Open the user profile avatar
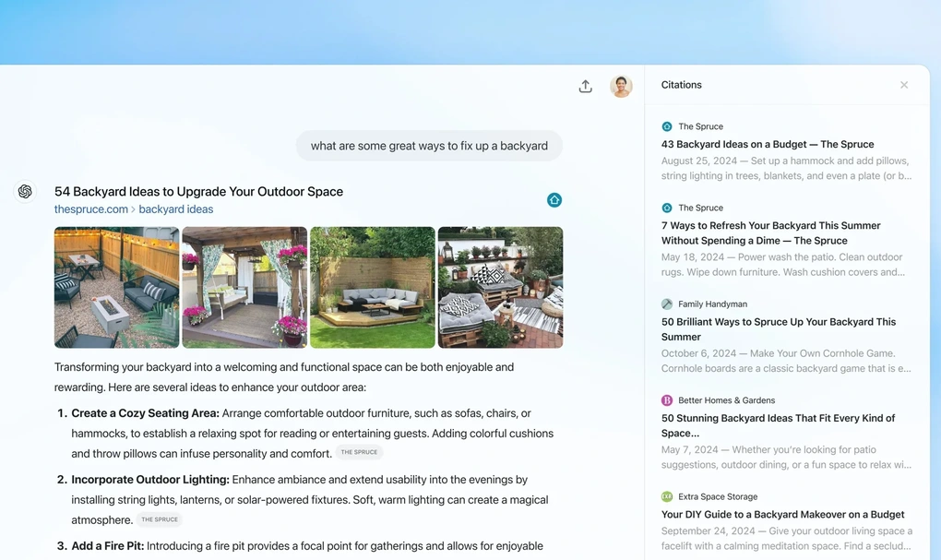This screenshot has height=560, width=941. point(621,86)
